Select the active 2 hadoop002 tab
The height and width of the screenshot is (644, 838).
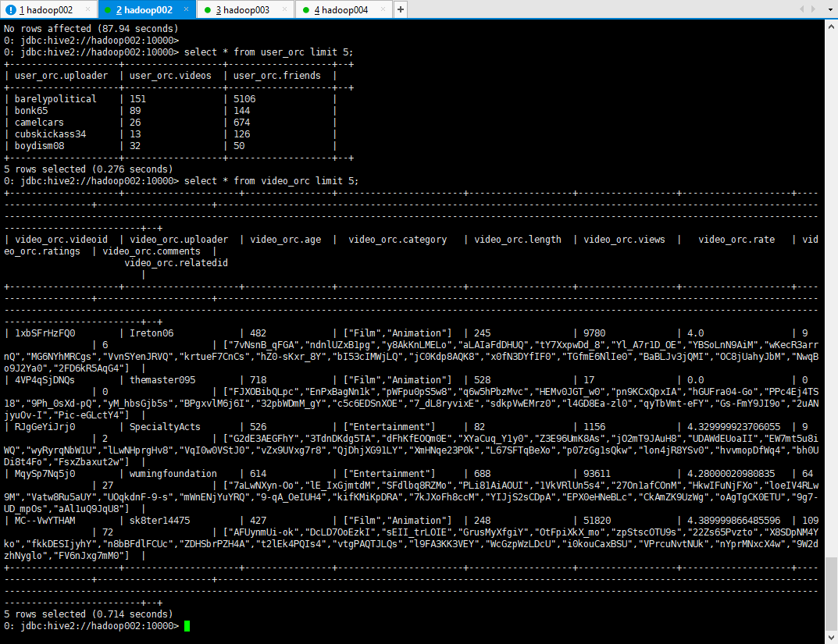(147, 9)
